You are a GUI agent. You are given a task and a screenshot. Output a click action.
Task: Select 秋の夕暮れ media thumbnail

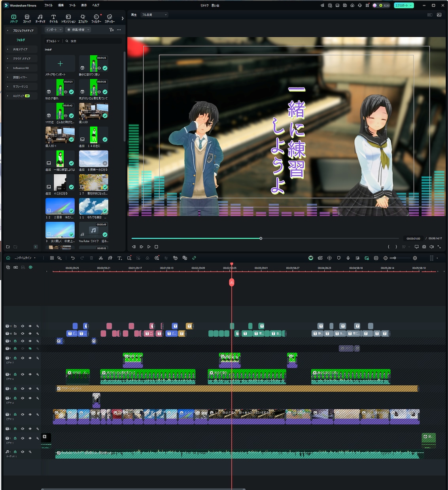pyautogui.click(x=60, y=87)
